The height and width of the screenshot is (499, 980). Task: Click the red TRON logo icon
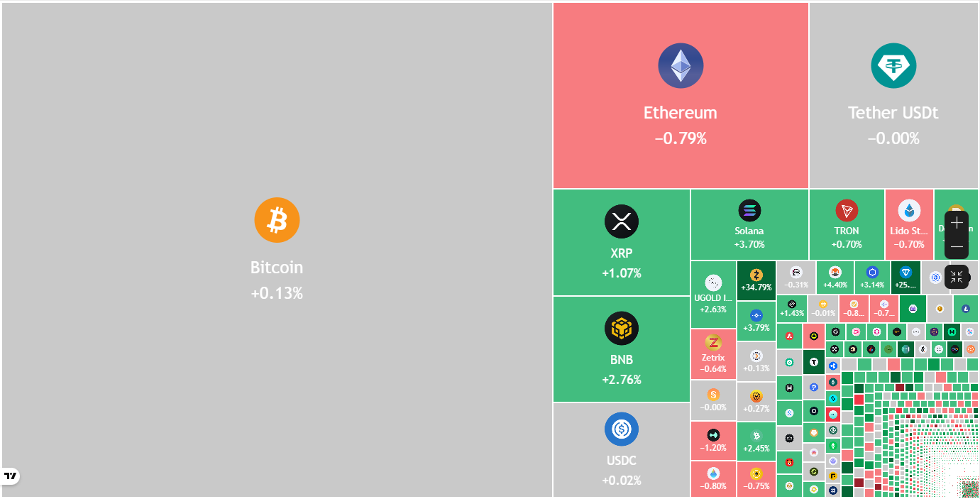847,210
